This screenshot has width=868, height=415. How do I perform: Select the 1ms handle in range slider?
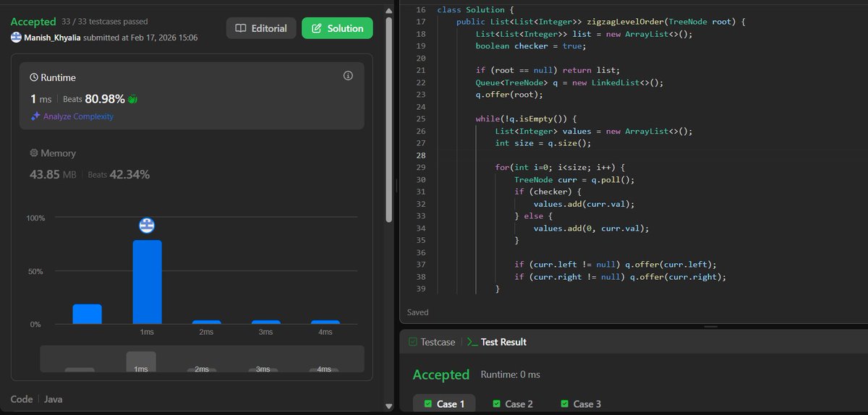coord(141,362)
